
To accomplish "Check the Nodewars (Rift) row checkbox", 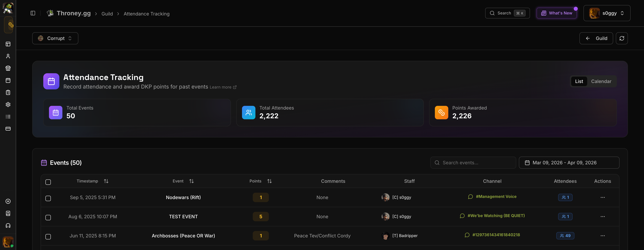I will coord(48,198).
